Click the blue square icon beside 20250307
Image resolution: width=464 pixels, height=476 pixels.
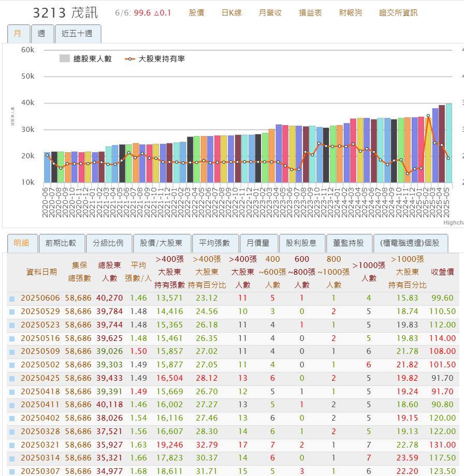[x=12, y=472]
